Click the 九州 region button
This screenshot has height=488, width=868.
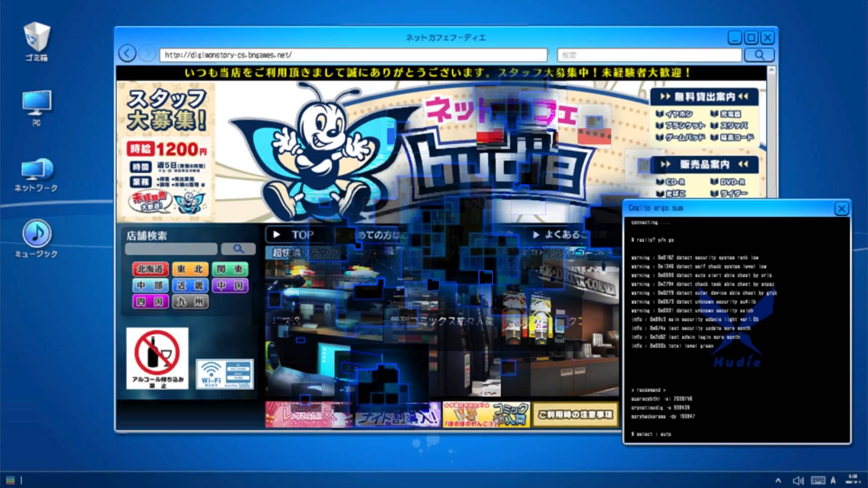pyautogui.click(x=190, y=301)
